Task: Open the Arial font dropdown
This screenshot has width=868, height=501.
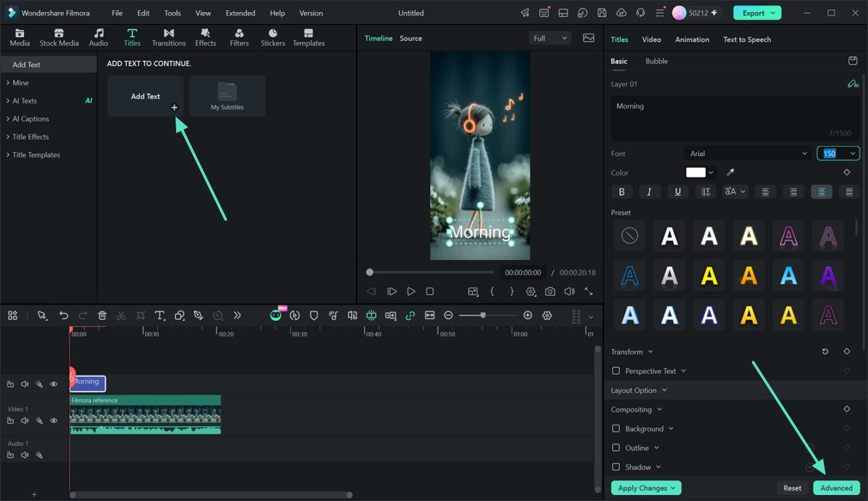Action: click(748, 153)
